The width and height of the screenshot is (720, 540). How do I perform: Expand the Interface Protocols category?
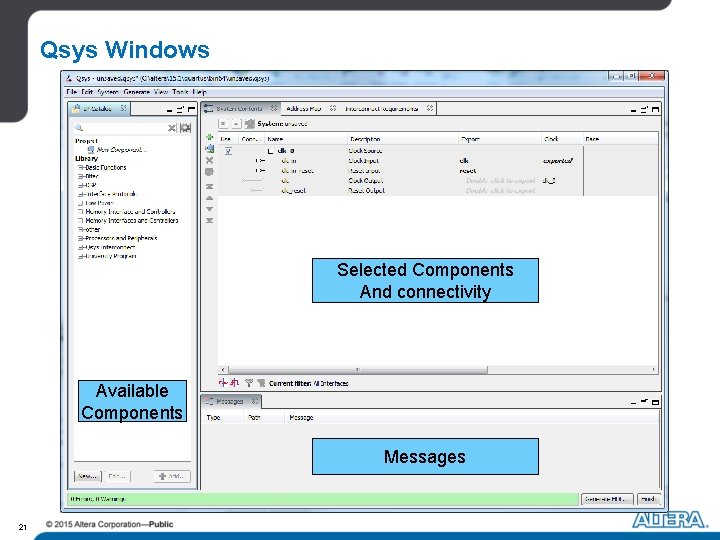80,194
